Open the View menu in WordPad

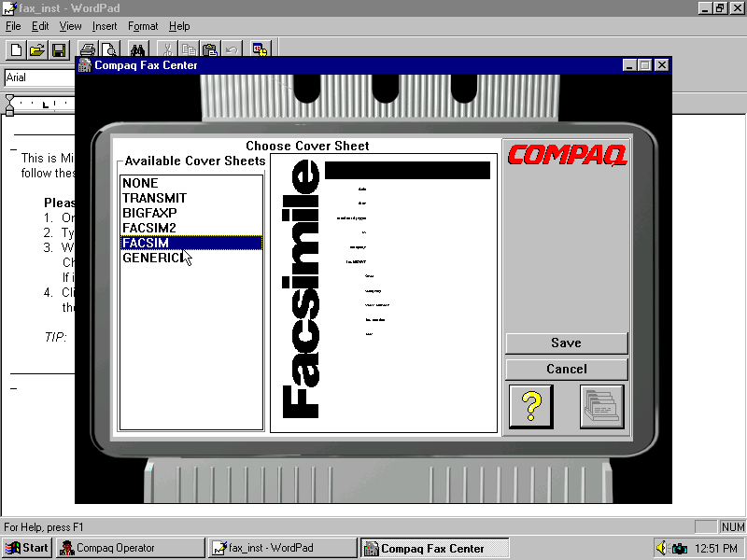[70, 26]
